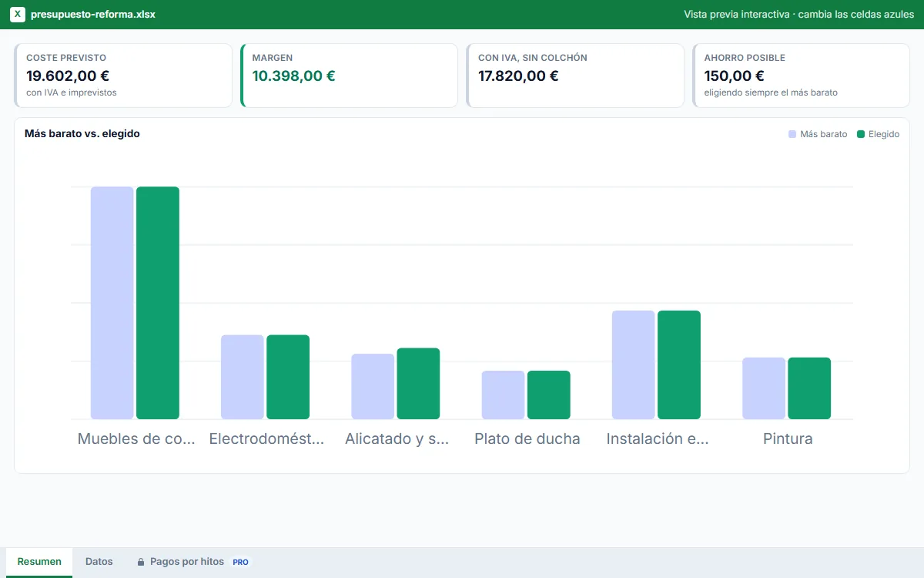Click the 'Alicatado y s...' axis label
924x578 pixels.
(x=397, y=439)
